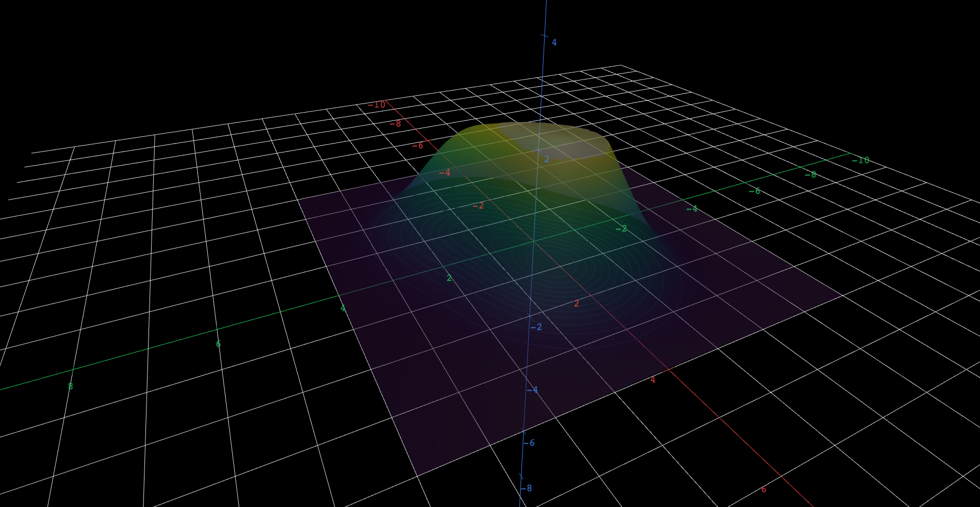The image size is (980, 507).
Task: Click the red axis label −2
Action: click(x=478, y=206)
